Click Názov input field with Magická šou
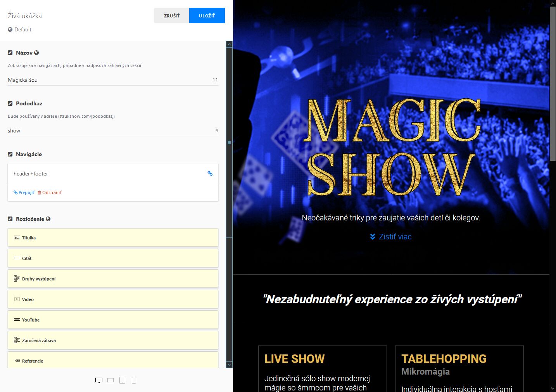Image resolution: width=556 pixels, height=392 pixels. tap(113, 80)
